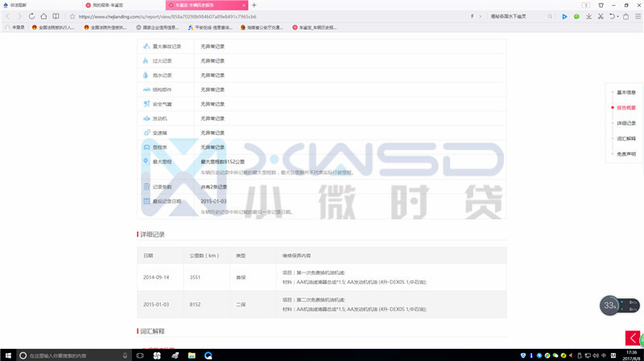The height and width of the screenshot is (361, 644).
Task: Jump to 基本信息 section in side nav
Action: tap(625, 92)
